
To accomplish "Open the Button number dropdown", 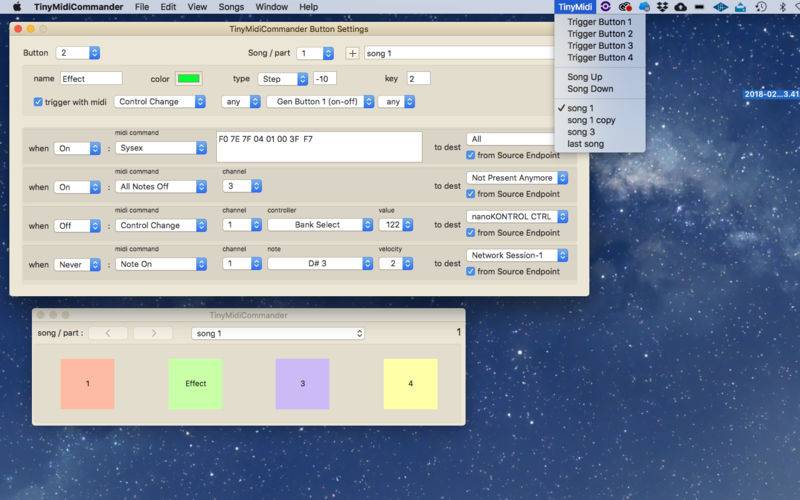I will [78, 53].
